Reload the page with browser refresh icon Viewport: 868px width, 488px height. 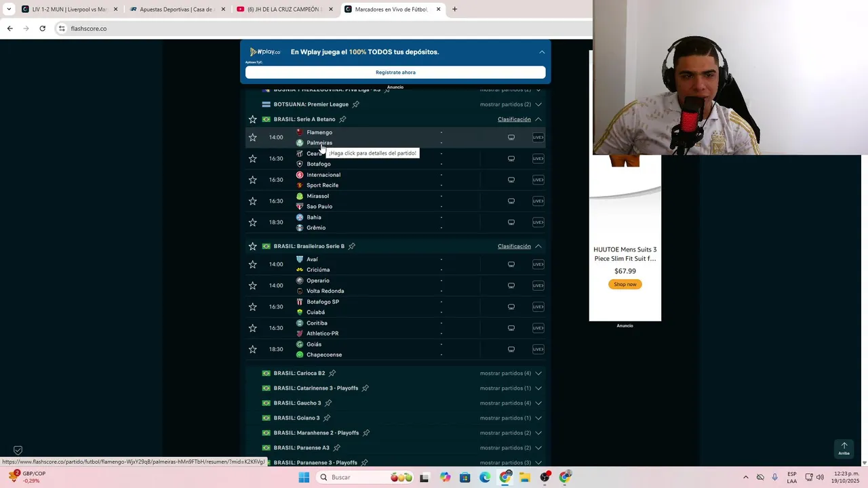[42, 28]
